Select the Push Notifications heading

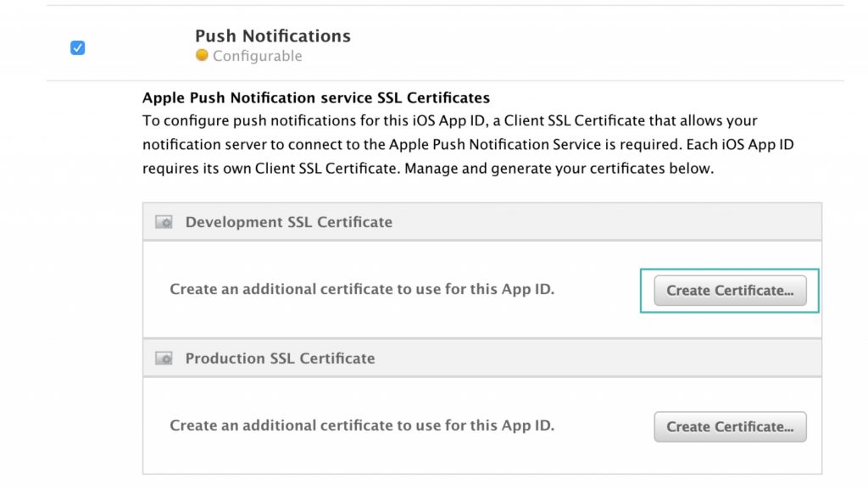pyautogui.click(x=272, y=36)
